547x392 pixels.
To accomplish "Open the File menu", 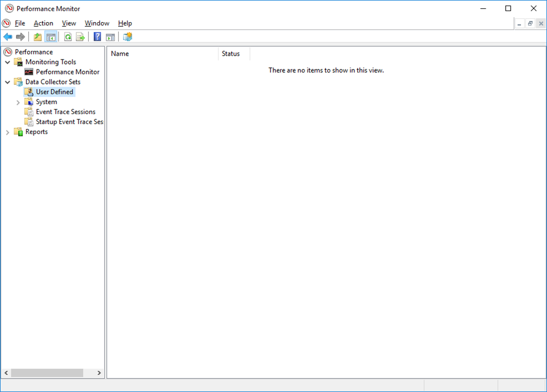I will coord(20,23).
